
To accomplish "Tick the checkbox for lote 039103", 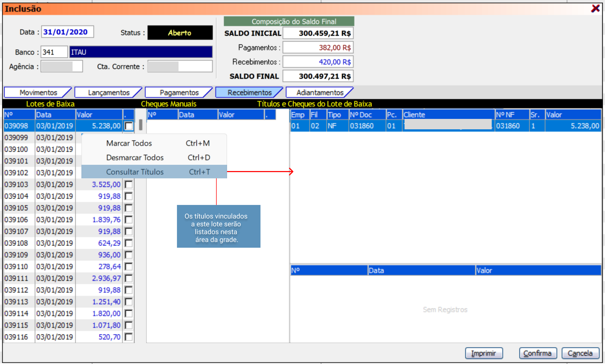I will click(x=129, y=185).
